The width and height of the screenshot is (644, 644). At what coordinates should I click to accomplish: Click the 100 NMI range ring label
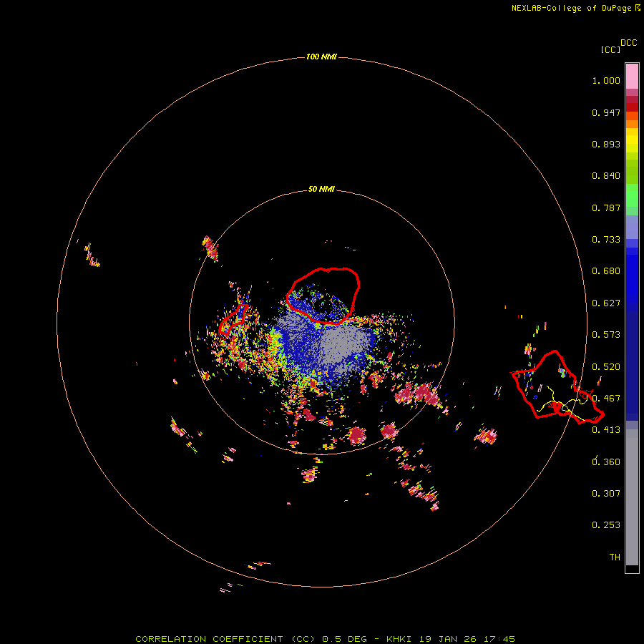click(321, 57)
